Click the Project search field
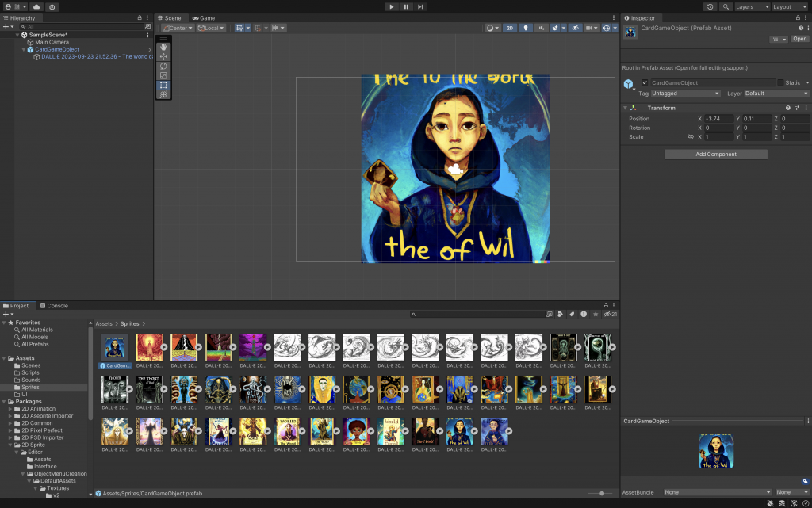The height and width of the screenshot is (508, 812). click(x=477, y=314)
